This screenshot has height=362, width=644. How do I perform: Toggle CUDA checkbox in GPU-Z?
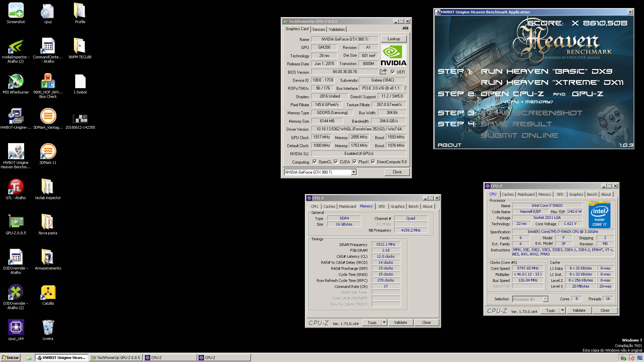pos(336,162)
